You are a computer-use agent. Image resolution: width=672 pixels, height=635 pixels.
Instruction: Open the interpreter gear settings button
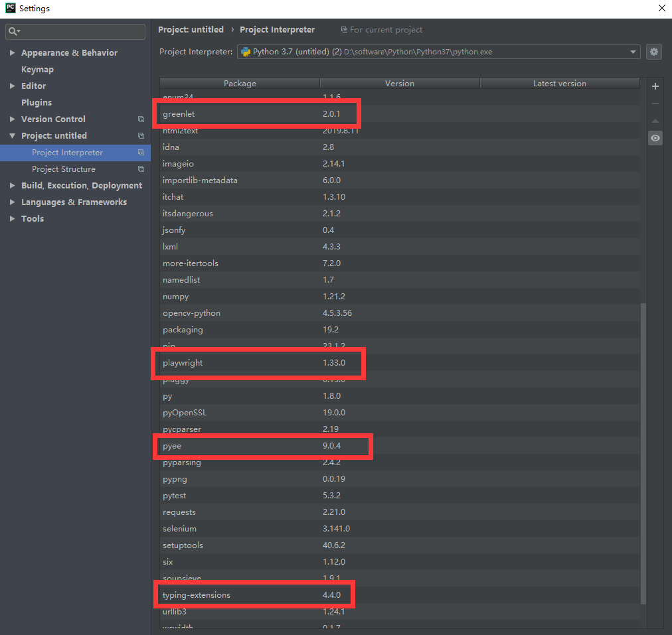click(x=653, y=52)
